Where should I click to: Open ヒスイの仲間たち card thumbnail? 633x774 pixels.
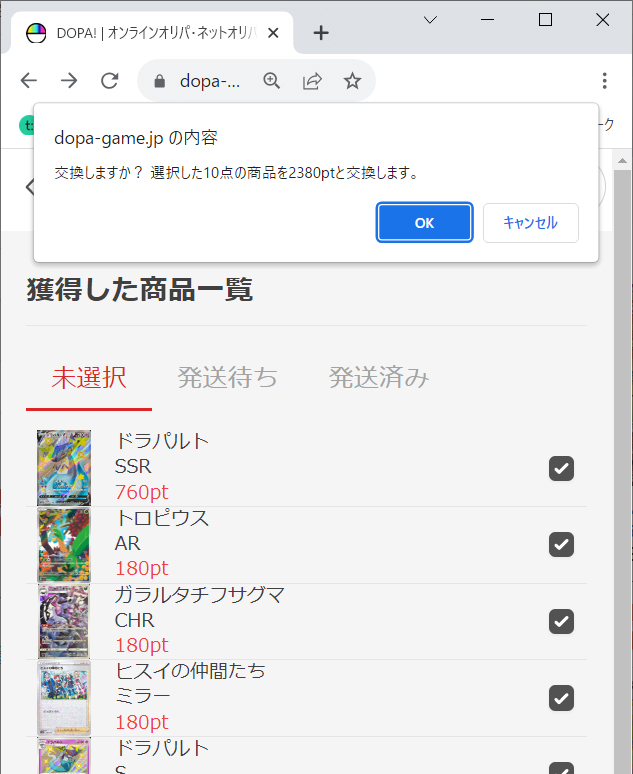[64, 698]
